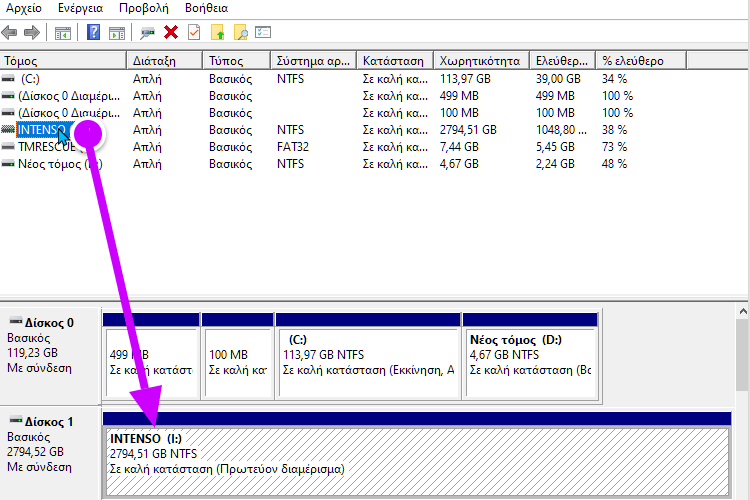Click the Forward arrow in the toolbar

click(32, 32)
